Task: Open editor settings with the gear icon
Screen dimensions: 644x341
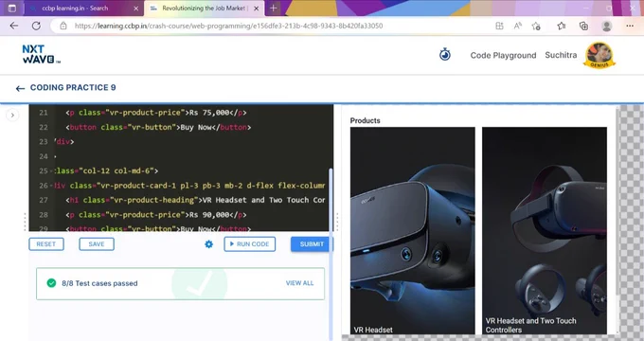Action: (208, 244)
